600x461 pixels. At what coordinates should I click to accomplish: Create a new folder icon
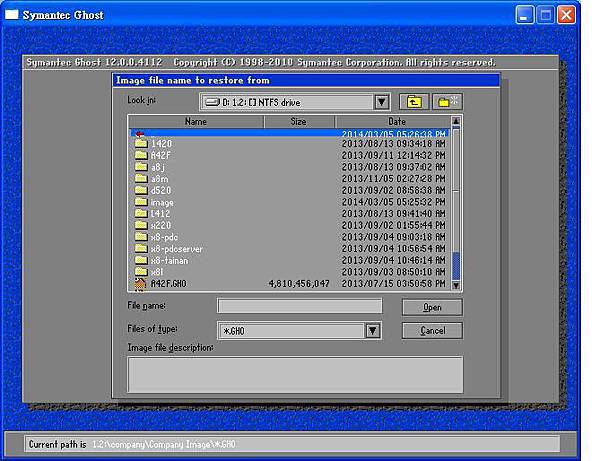[x=447, y=102]
